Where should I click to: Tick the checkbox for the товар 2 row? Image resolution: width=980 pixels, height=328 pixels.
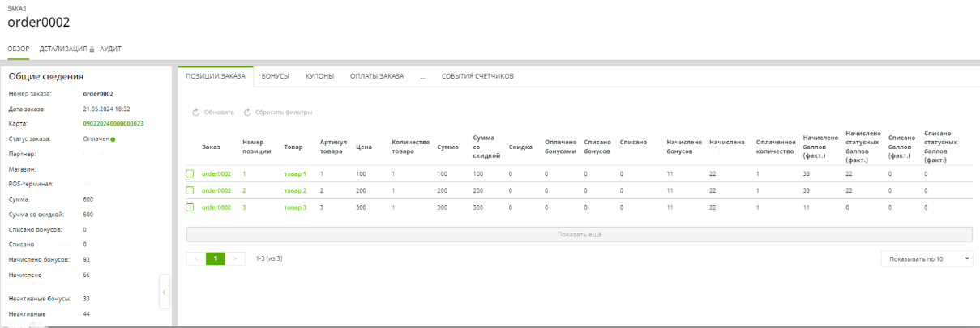[190, 191]
